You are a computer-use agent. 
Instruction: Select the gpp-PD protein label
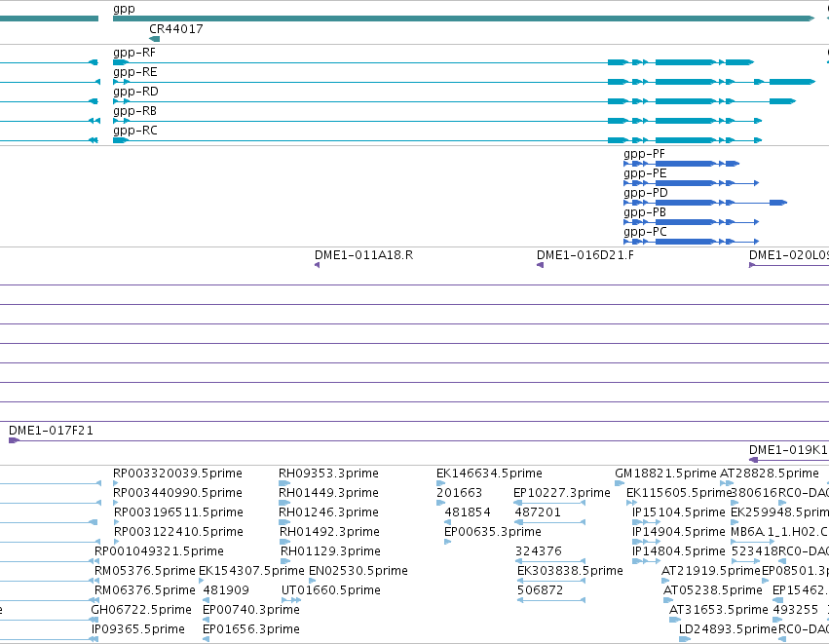pyautogui.click(x=646, y=193)
